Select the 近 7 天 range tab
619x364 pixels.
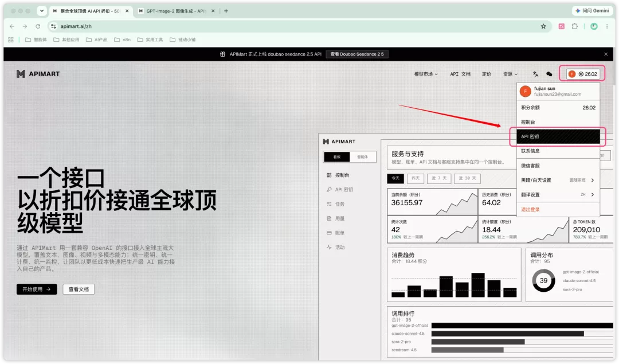click(x=439, y=178)
